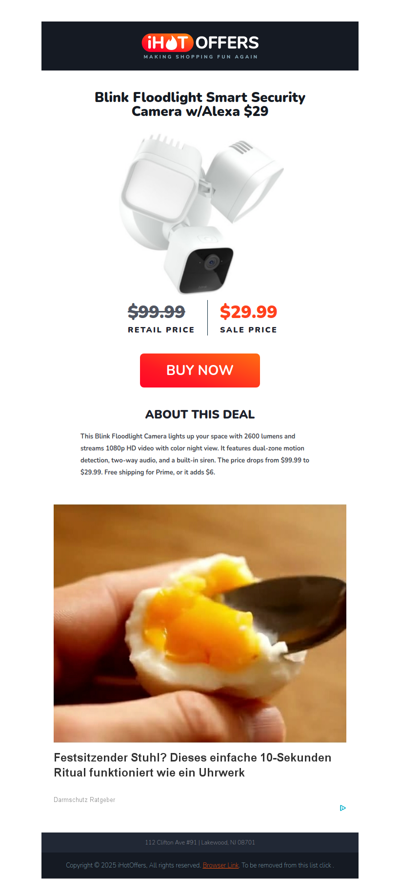Click the Blink Floodlight Smart Security Camera headline
Screen dimensions: 400x879
(200, 104)
